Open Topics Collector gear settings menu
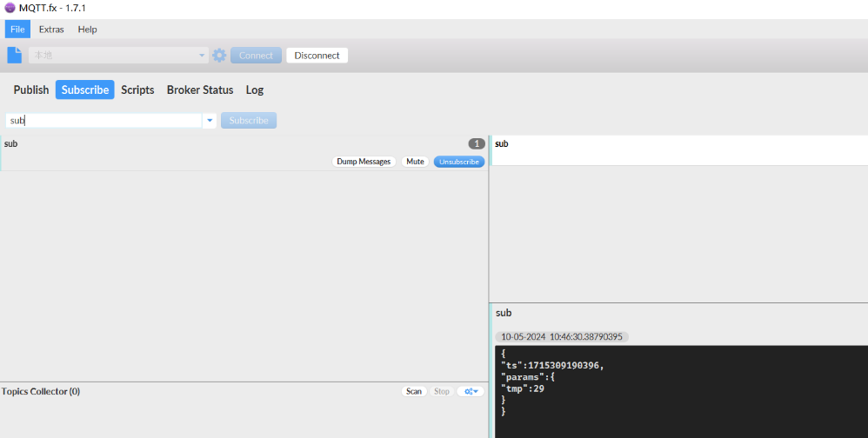The width and height of the screenshot is (868, 438). pyautogui.click(x=471, y=392)
